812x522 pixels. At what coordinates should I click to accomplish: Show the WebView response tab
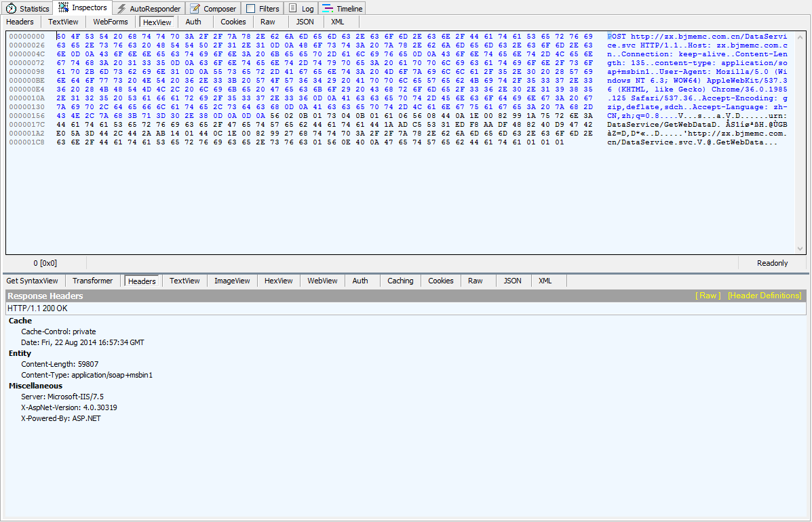click(322, 281)
